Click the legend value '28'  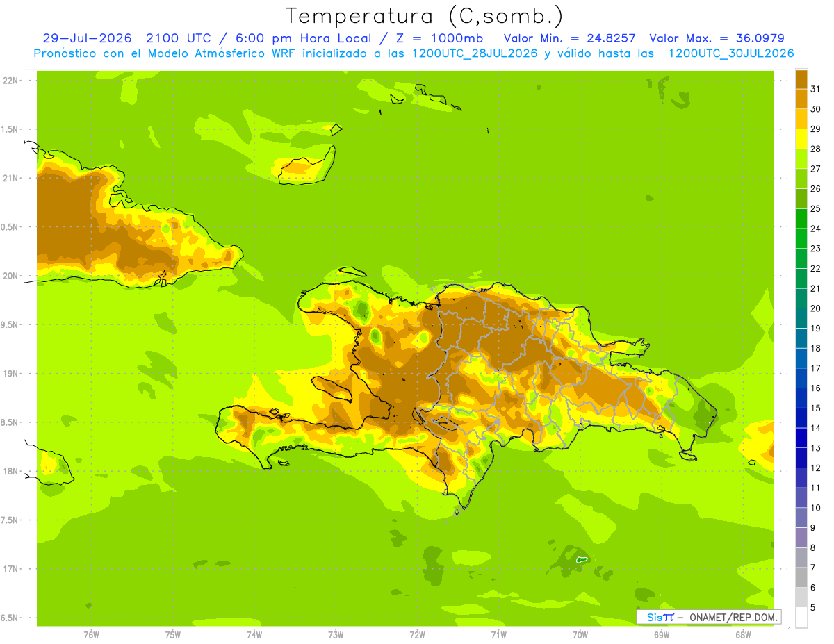[815, 149]
